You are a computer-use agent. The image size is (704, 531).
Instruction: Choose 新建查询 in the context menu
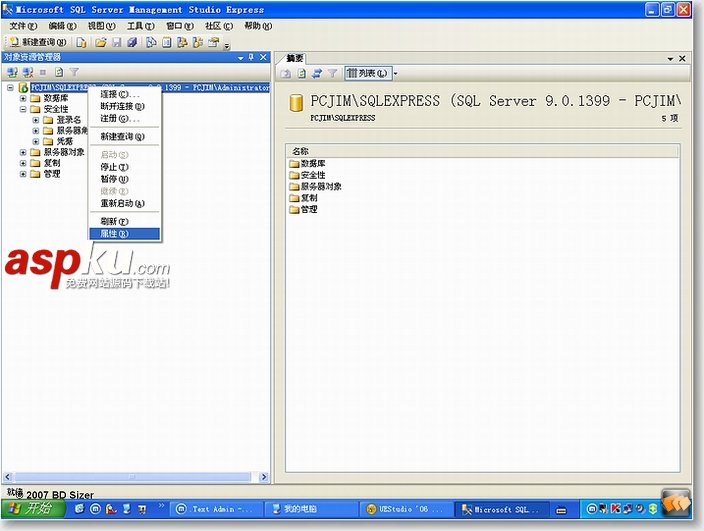click(124, 136)
